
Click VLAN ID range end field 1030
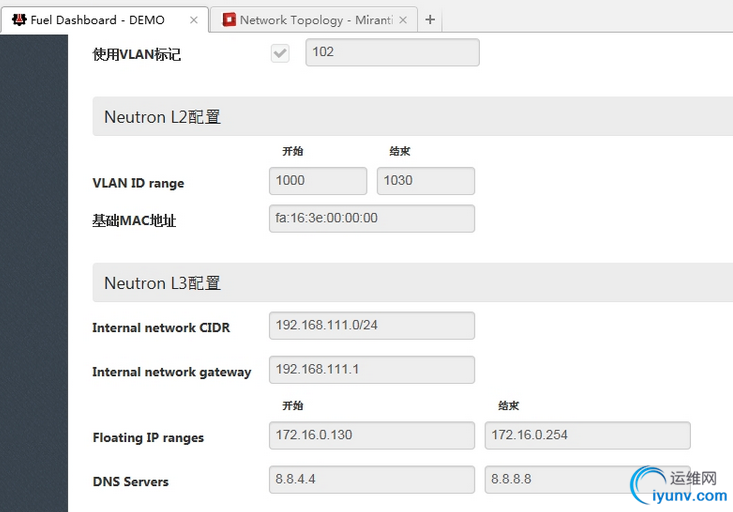pos(426,181)
